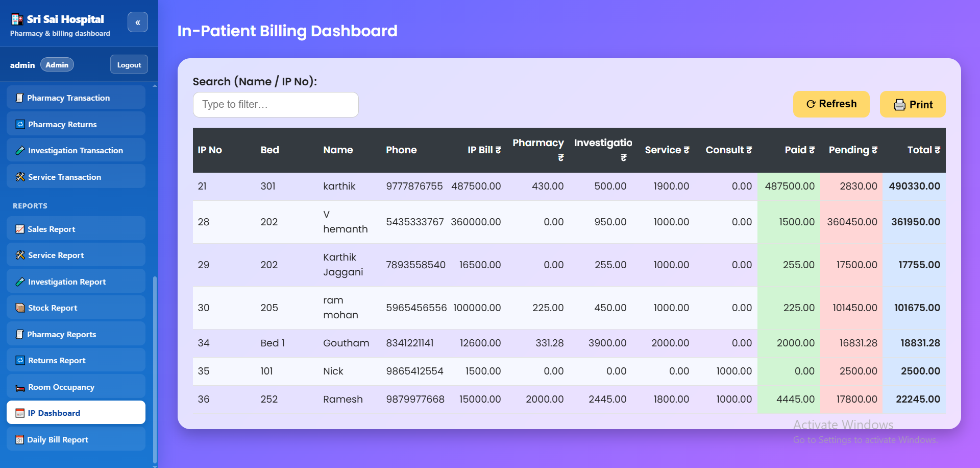Select patient name Nick
Screen dimensions: 980x468
333,371
